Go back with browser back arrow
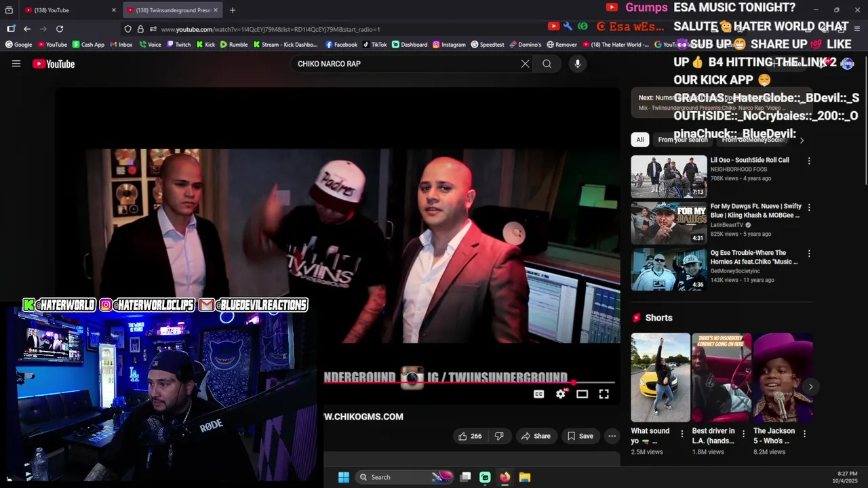Image resolution: width=868 pixels, height=488 pixels. tap(27, 29)
